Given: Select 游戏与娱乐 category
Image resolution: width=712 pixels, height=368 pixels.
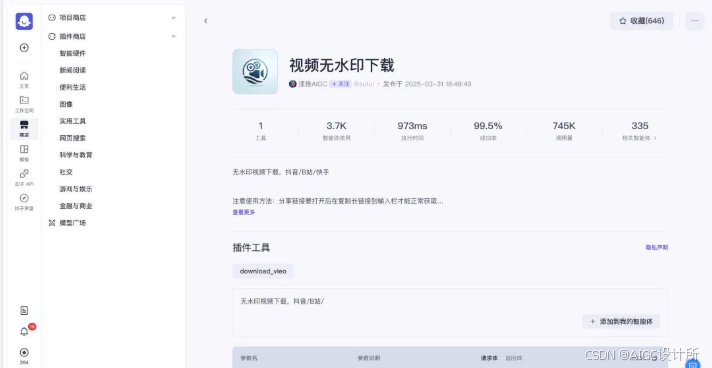Looking at the screenshot, I should (x=76, y=189).
